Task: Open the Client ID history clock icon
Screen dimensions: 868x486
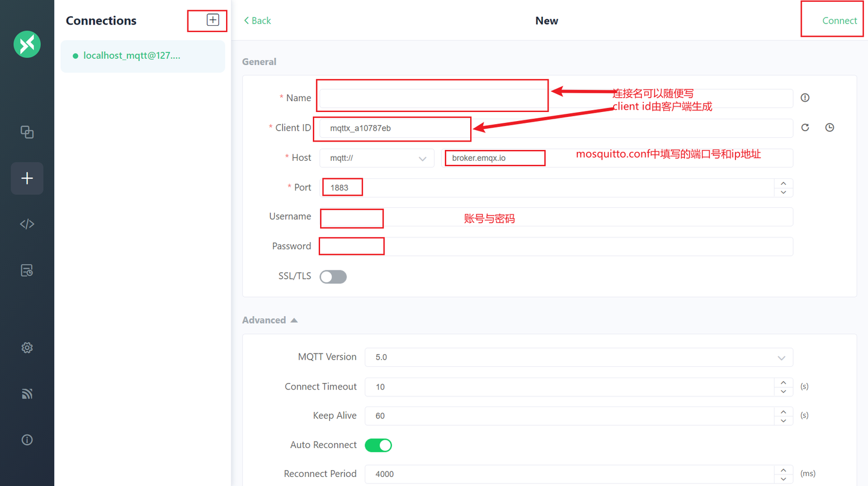Action: click(x=829, y=127)
